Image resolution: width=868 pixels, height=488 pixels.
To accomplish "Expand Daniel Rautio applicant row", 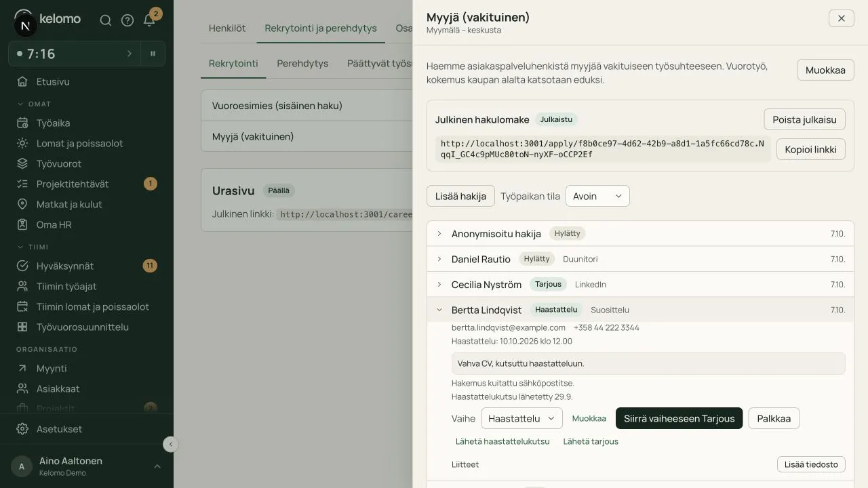I will pyautogui.click(x=640, y=259).
